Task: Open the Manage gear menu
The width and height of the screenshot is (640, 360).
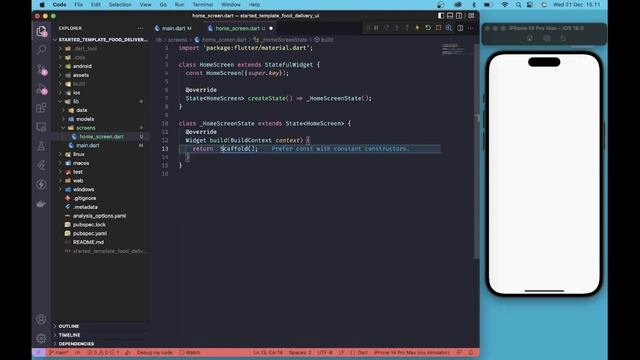Action: 41,338
